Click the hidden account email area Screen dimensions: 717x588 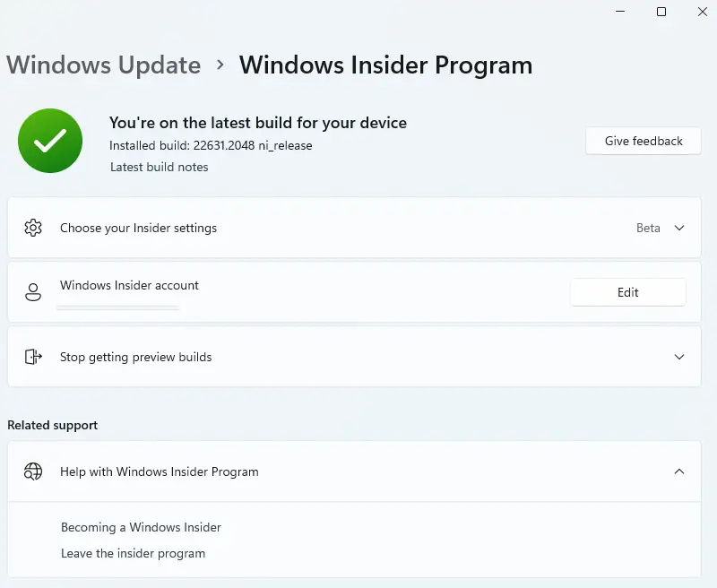coord(118,305)
